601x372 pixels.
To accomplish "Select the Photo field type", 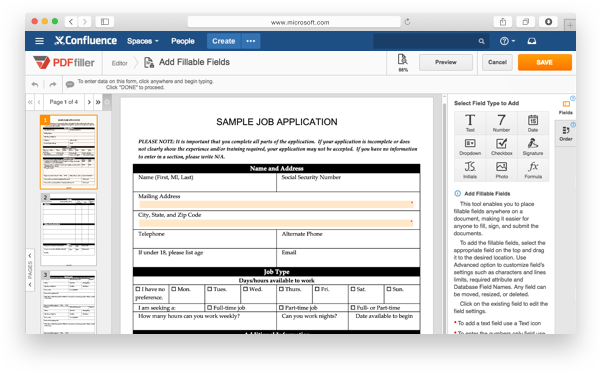I will tap(501, 169).
